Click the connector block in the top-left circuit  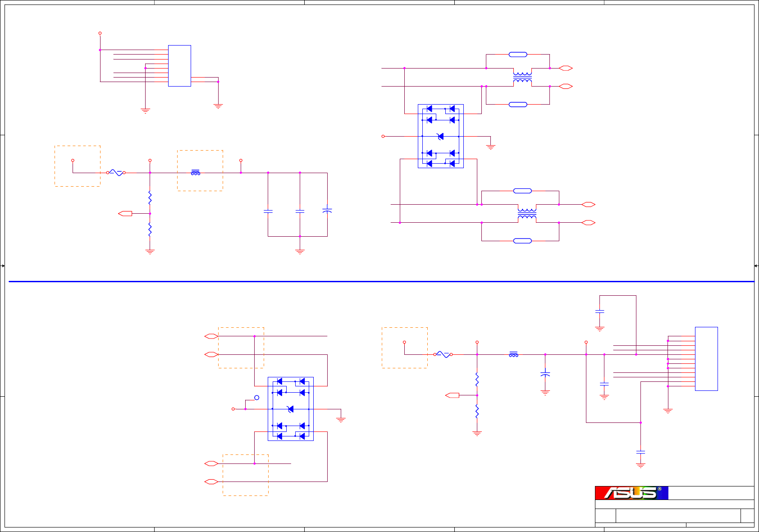coord(179,66)
